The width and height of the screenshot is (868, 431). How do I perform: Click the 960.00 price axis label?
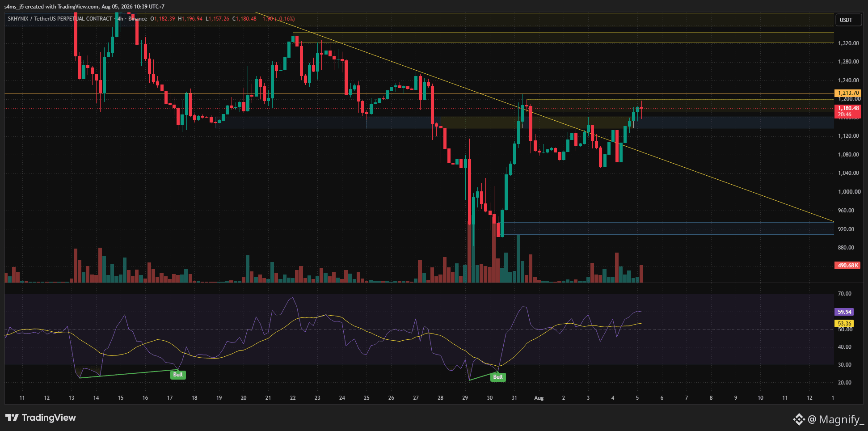pyautogui.click(x=846, y=211)
